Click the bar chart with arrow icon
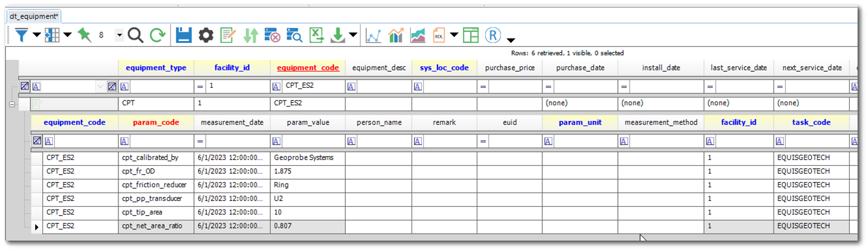The width and height of the screenshot is (868, 251). (396, 35)
